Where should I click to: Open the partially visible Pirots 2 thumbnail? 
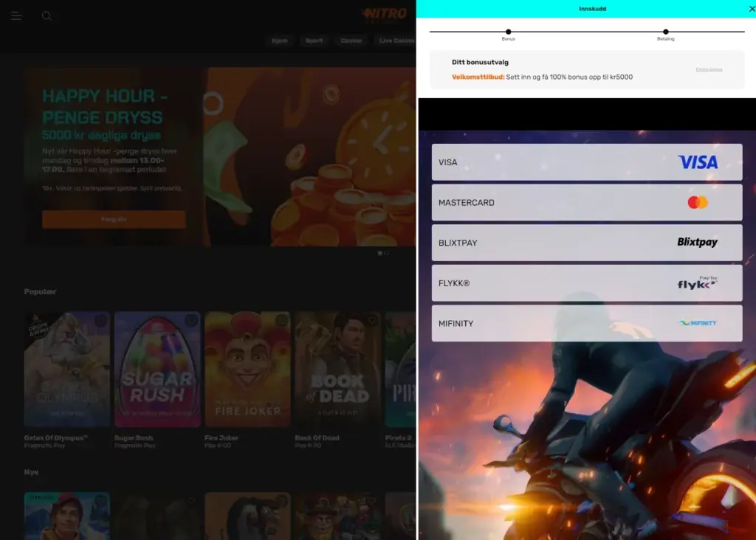(x=400, y=369)
